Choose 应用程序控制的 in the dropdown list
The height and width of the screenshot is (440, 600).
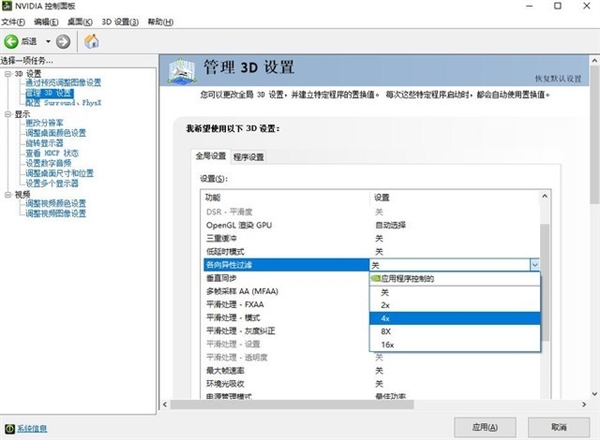click(455, 279)
